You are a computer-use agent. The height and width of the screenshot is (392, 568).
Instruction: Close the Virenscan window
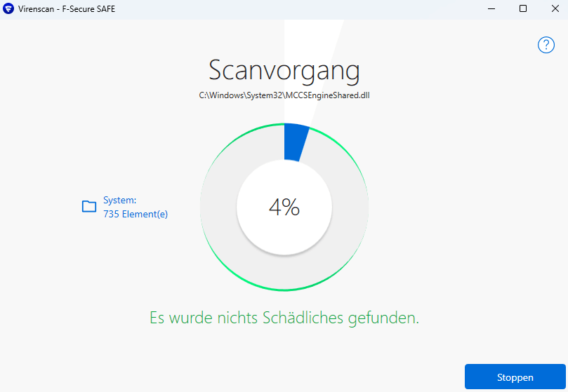point(555,8)
